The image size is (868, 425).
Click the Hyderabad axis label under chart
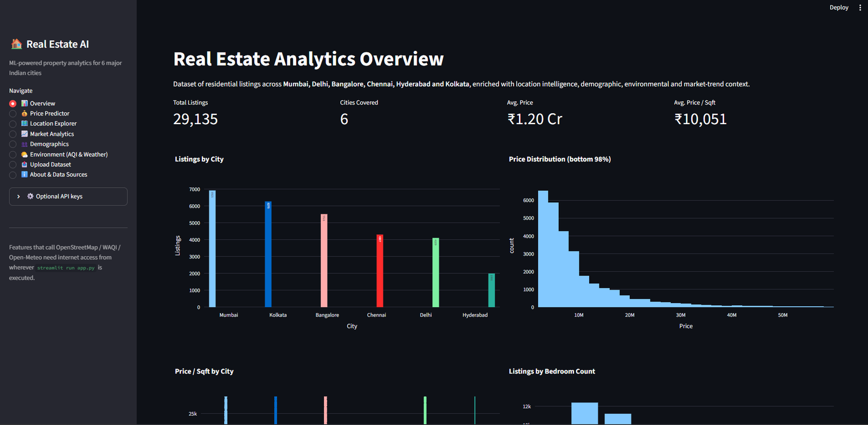click(x=475, y=315)
